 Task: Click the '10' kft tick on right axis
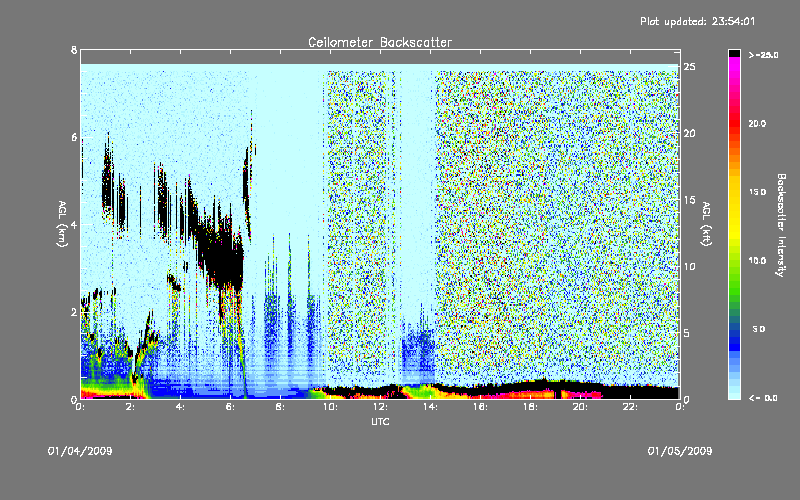[x=689, y=266]
